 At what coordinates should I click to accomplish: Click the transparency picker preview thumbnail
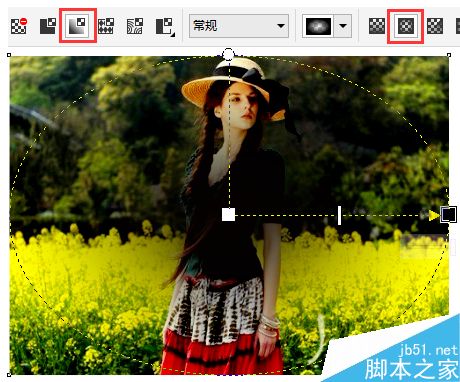coord(318,26)
